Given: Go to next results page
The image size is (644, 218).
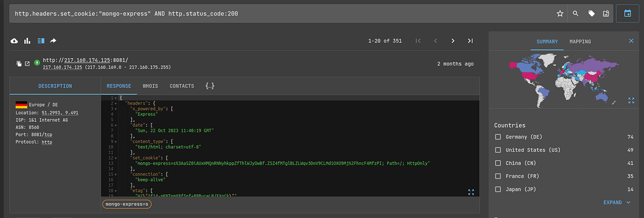Looking at the screenshot, I should coord(453,41).
